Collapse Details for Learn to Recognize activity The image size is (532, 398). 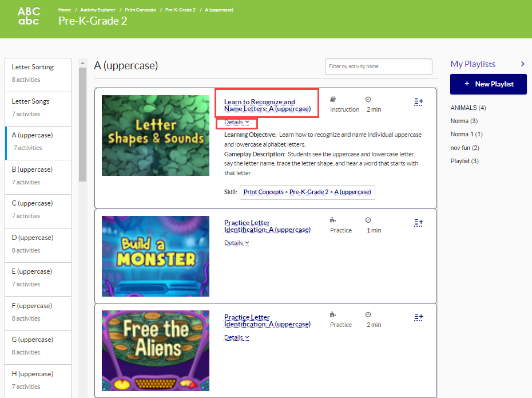coord(236,122)
